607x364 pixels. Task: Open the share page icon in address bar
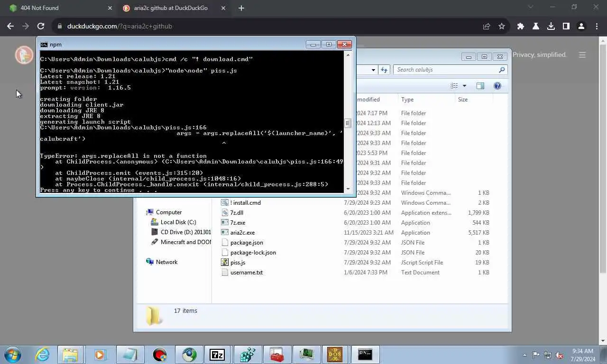click(487, 27)
